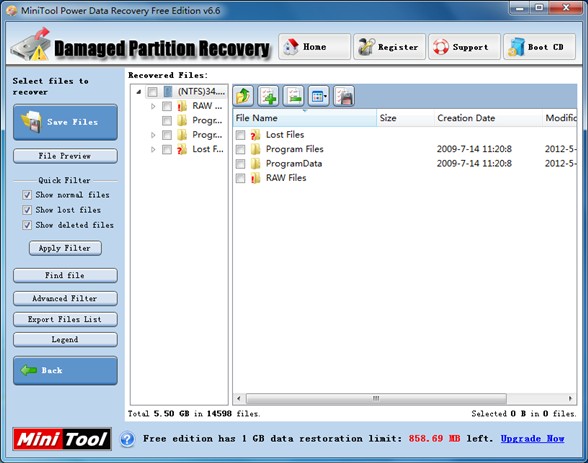Image resolution: width=588 pixels, height=463 pixels.
Task: Click the MiniTool logo
Action: pyautogui.click(x=62, y=439)
